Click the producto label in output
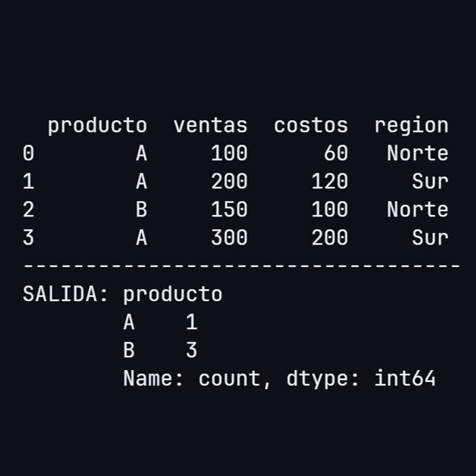Viewport: 476px width, 476px height. [x=173, y=294]
